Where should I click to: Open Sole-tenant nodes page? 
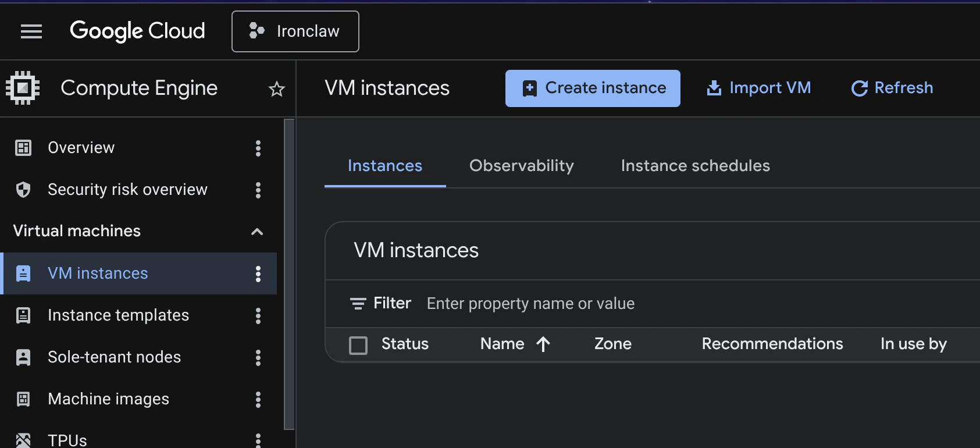point(114,357)
